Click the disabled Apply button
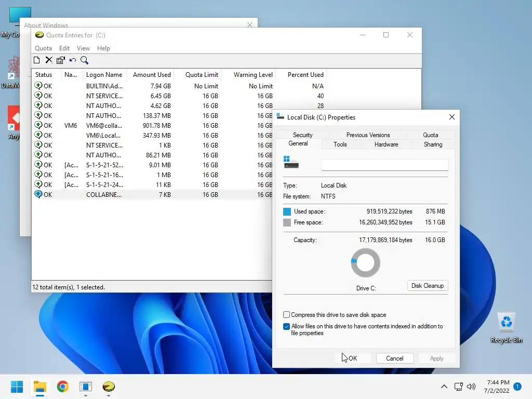The image size is (532, 399). (436, 358)
